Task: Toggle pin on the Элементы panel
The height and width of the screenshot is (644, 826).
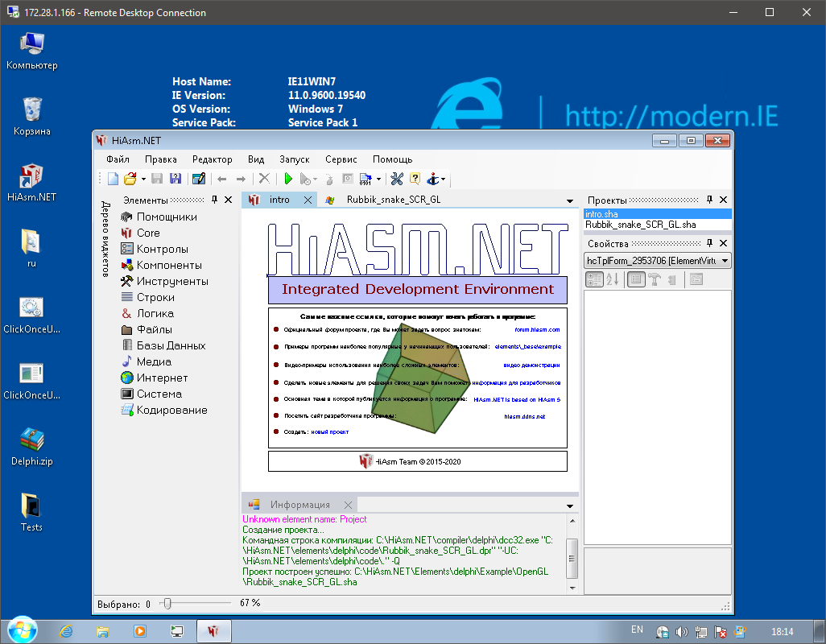Action: (214, 200)
